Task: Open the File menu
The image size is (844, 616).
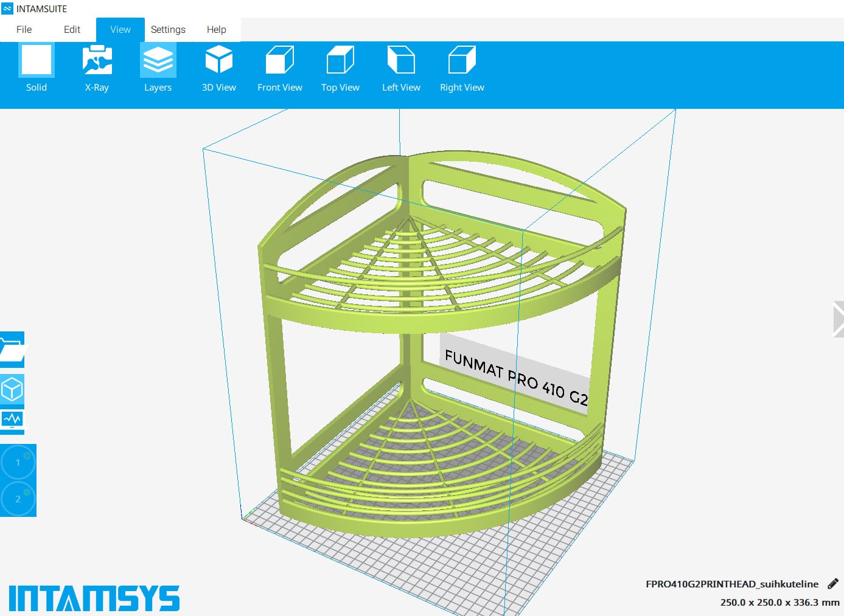Action: 24,29
